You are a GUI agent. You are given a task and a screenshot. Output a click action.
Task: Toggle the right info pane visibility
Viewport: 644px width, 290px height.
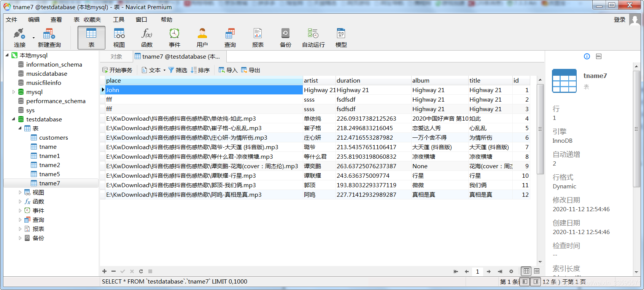click(536, 282)
